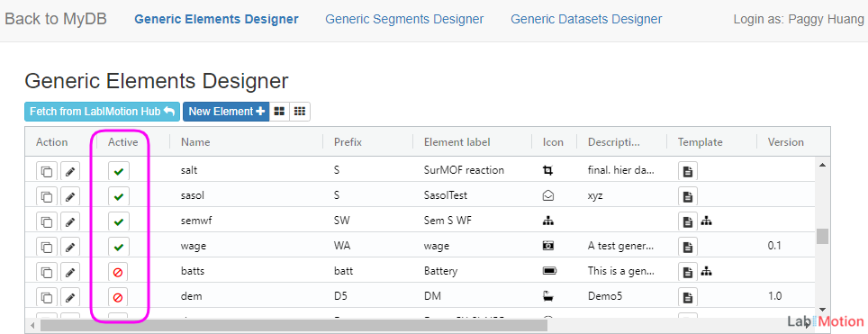Image resolution: width=868 pixels, height=334 pixels.
Task: Open the template document for sasol
Action: [688, 196]
